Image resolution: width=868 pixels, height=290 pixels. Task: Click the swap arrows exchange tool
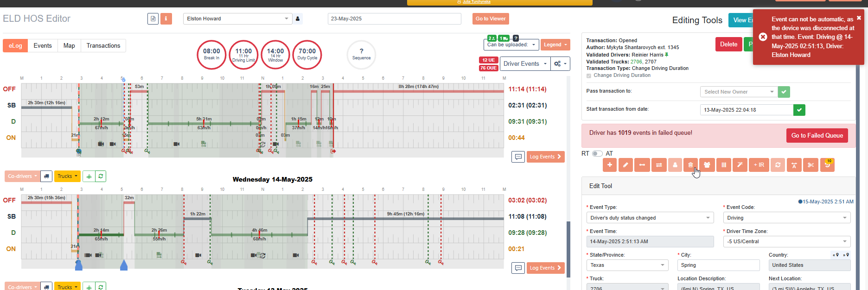659,165
